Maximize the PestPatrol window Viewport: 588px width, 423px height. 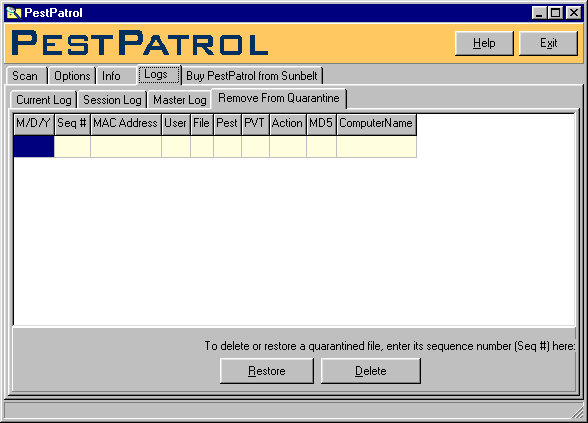click(x=555, y=13)
